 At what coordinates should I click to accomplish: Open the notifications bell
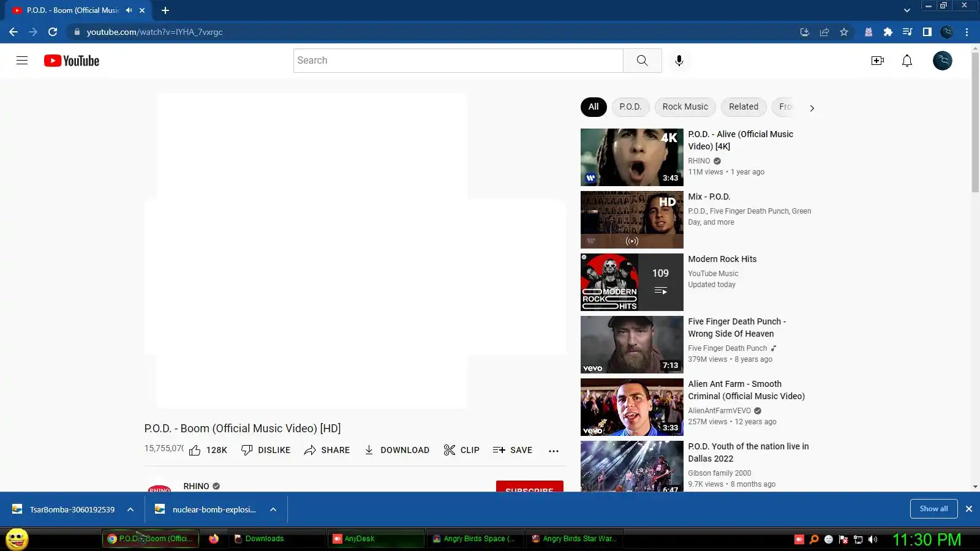coord(907,61)
